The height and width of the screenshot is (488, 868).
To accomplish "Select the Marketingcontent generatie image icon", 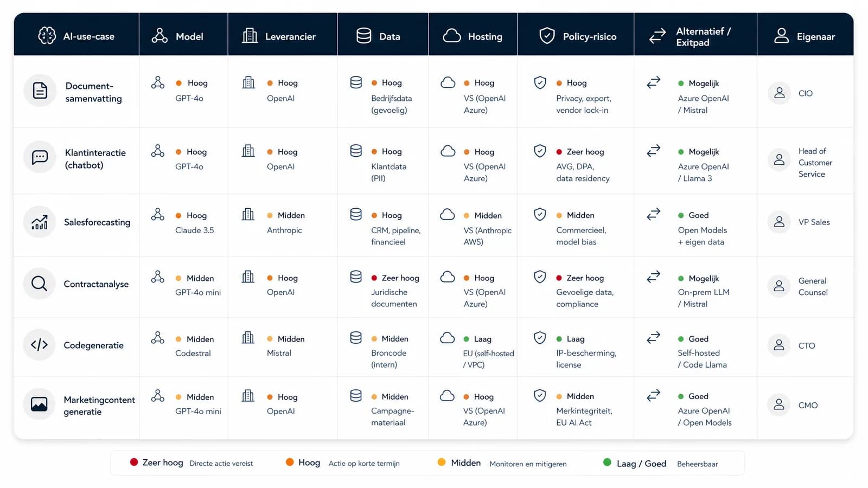I will click(39, 404).
